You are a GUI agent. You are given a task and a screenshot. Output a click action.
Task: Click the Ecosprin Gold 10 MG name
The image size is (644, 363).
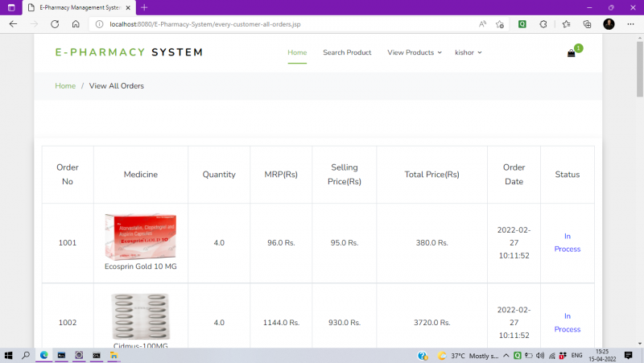(140, 266)
